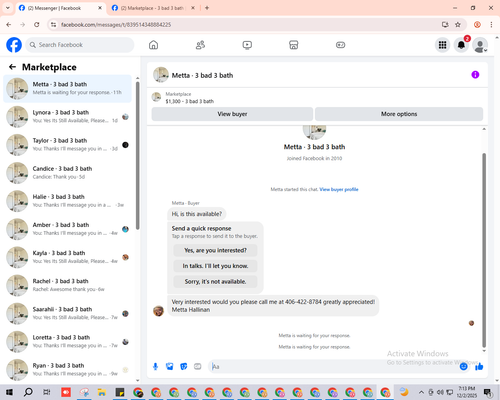Screen dimensions: 500x400
Task: Open the Facebook menu grid icon
Action: click(x=442, y=45)
